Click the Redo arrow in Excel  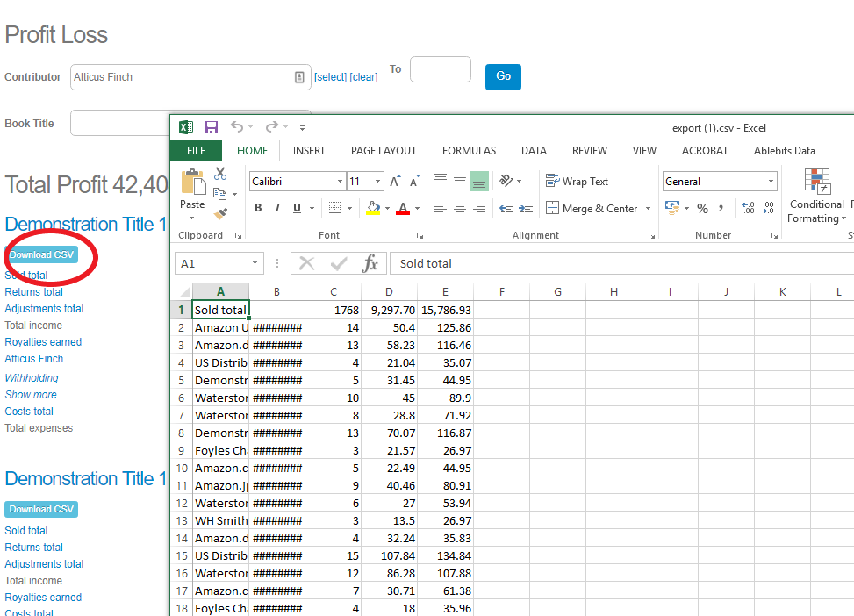(272, 127)
